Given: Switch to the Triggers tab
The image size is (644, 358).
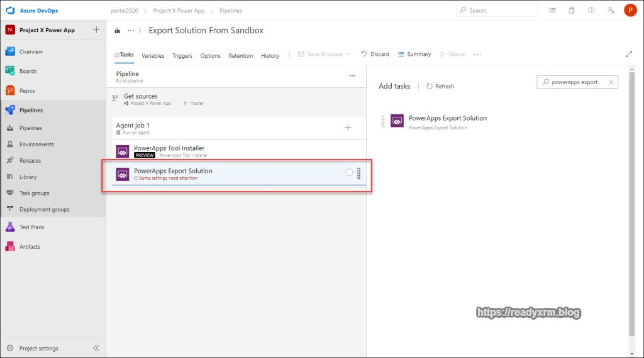Looking at the screenshot, I should [182, 55].
